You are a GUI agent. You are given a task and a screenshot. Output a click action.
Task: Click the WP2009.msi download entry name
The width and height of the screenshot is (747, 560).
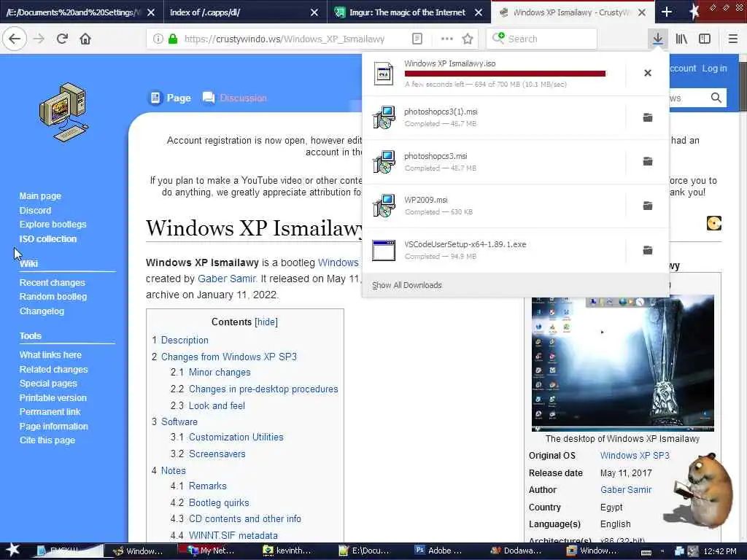426,200
